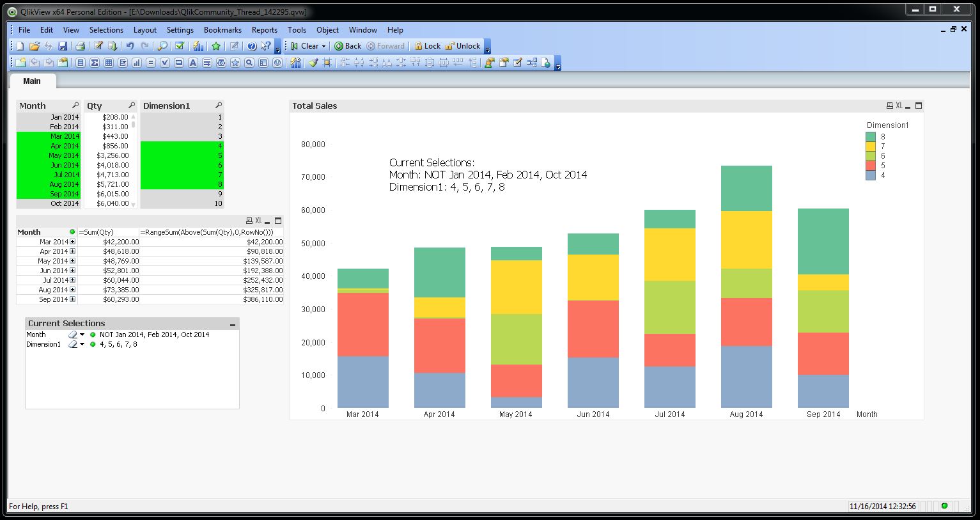Click the Reload script icon
This screenshot has height=520, width=980.
click(x=113, y=46)
